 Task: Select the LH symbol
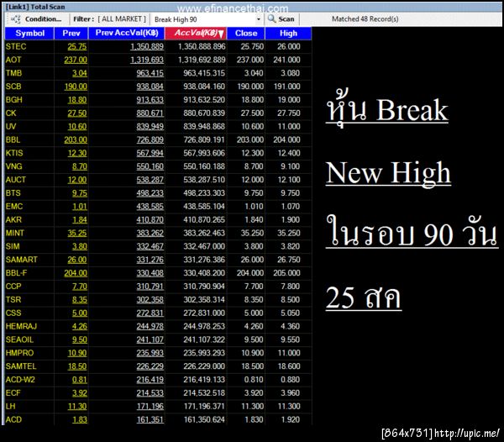10,407
